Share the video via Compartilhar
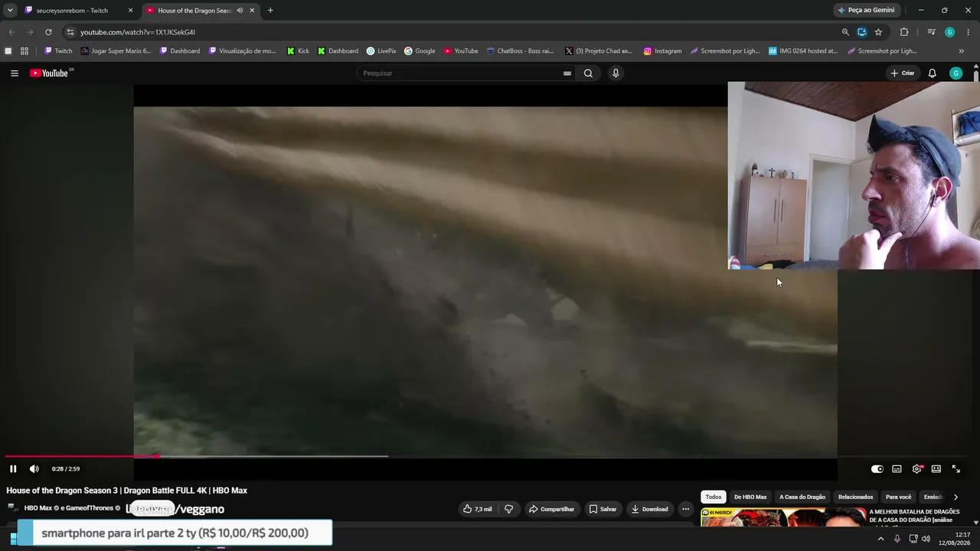The width and height of the screenshot is (980, 551). tap(551, 509)
